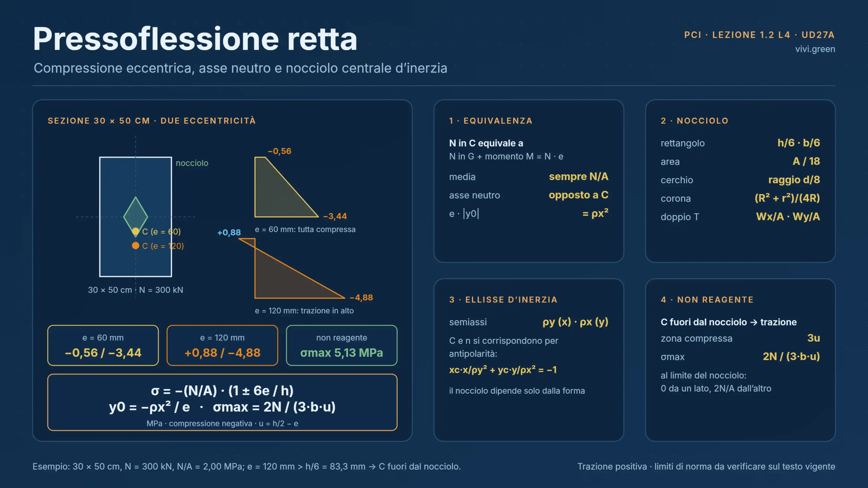Click the yellow point C (e = 60)
The image size is (868, 488).
tap(135, 231)
